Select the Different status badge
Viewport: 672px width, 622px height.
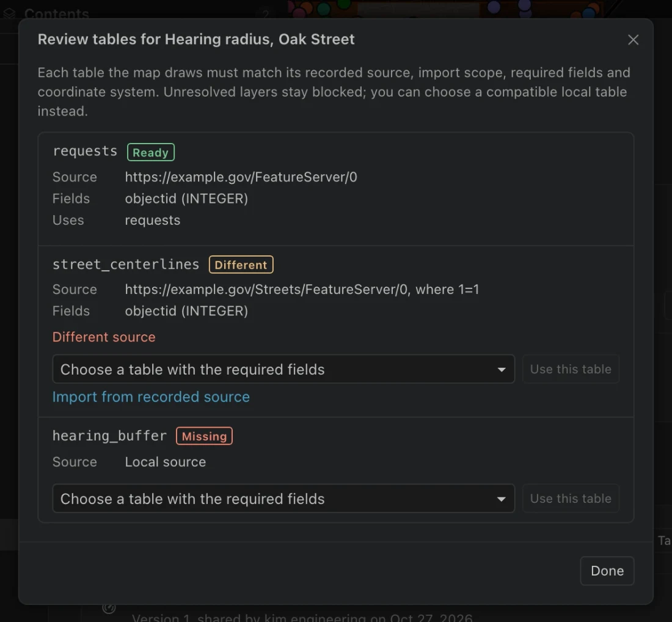(241, 265)
